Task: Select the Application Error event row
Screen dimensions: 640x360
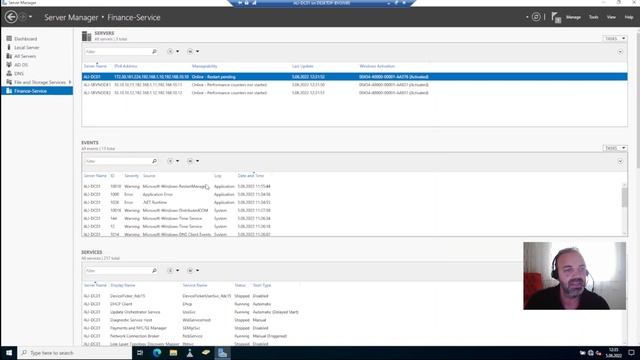Action: pos(353,194)
